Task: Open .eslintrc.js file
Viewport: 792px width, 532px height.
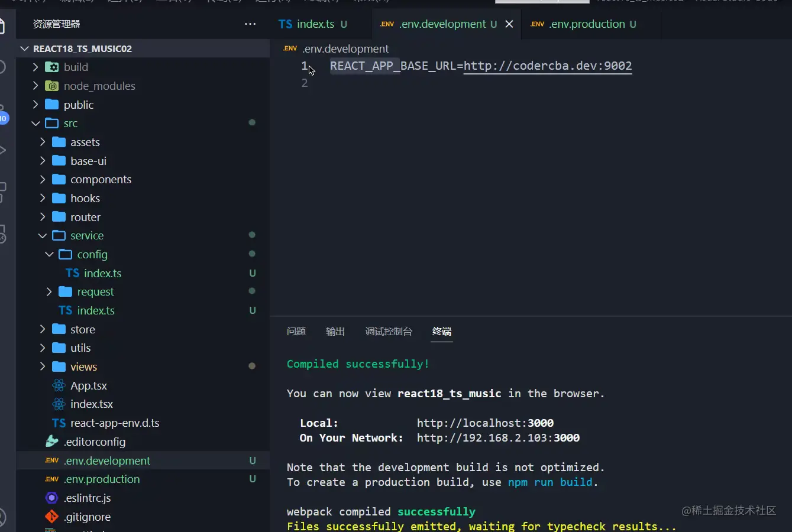Action: [x=88, y=498]
